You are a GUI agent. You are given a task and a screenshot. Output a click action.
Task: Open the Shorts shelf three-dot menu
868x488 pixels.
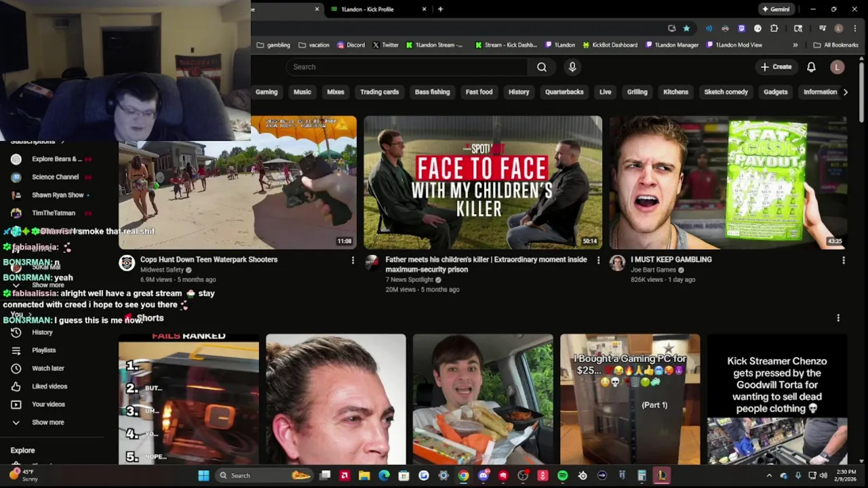click(838, 319)
